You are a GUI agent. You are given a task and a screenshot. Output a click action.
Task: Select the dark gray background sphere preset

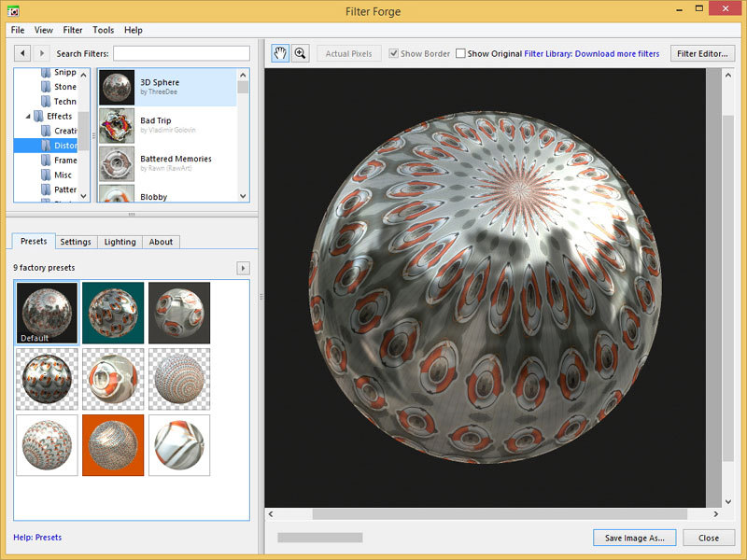pyautogui.click(x=179, y=313)
